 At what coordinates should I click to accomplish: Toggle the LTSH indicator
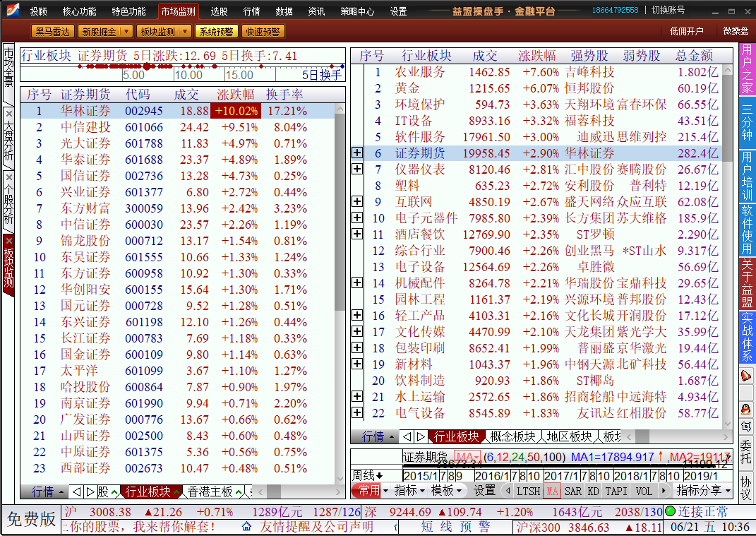coord(529,491)
